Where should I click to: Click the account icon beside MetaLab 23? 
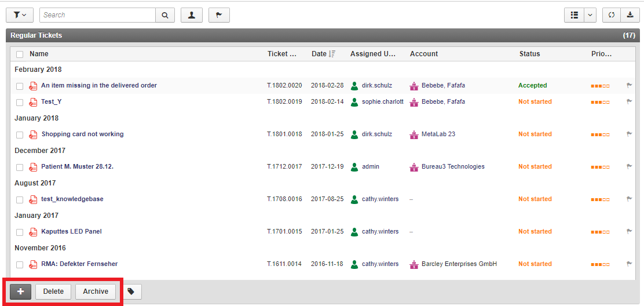(x=414, y=134)
